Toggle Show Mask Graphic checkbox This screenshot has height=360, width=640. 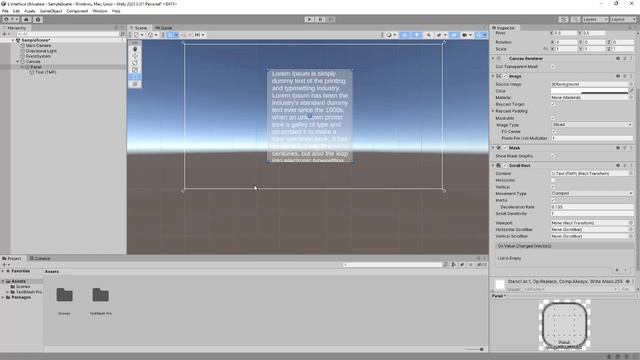553,156
